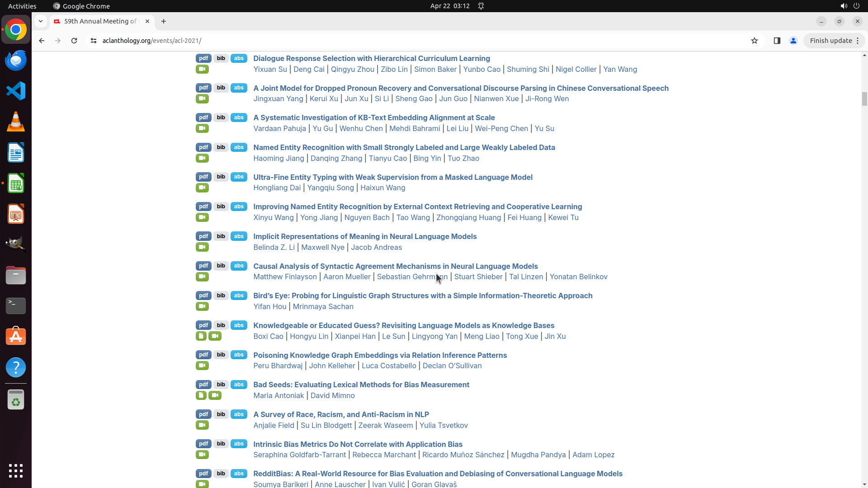Click the view site information icon in the address bar
Image resolution: width=868 pixels, height=488 pixels.
tap(94, 41)
